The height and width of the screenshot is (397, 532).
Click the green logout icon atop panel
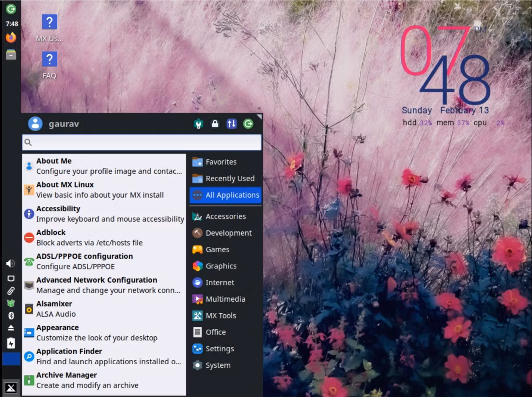point(11,8)
